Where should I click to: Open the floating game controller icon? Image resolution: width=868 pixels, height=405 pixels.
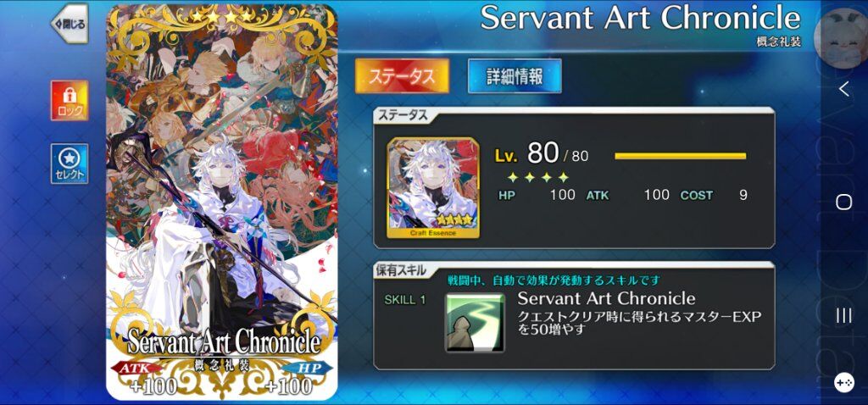[843, 382]
